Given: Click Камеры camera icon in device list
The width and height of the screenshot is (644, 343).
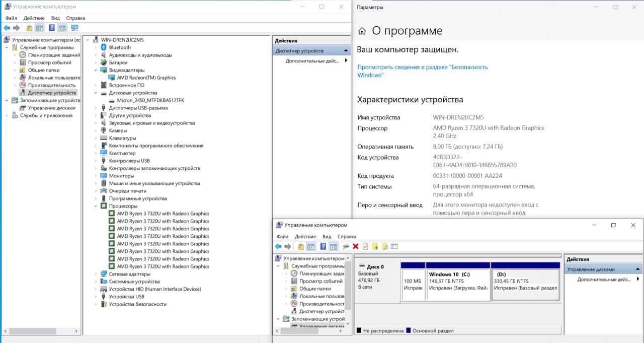Looking at the screenshot, I should 104,130.
